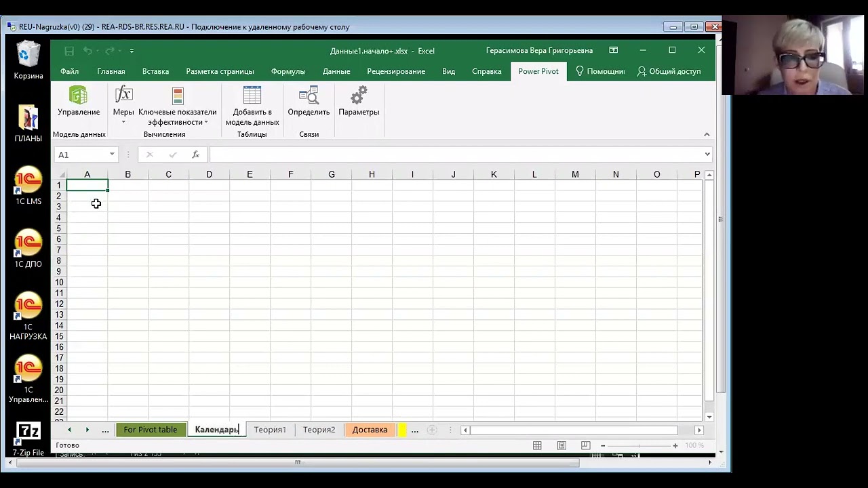The image size is (868, 488).
Task: Collapse the ribbon with arrow
Action: [707, 134]
